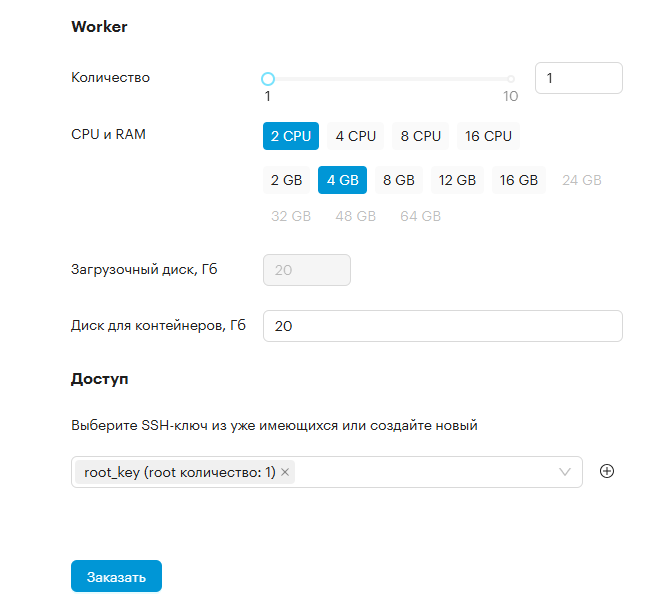Screen dimensions: 646x606
Task: Select 2 GB of RAM
Action: [286, 180]
